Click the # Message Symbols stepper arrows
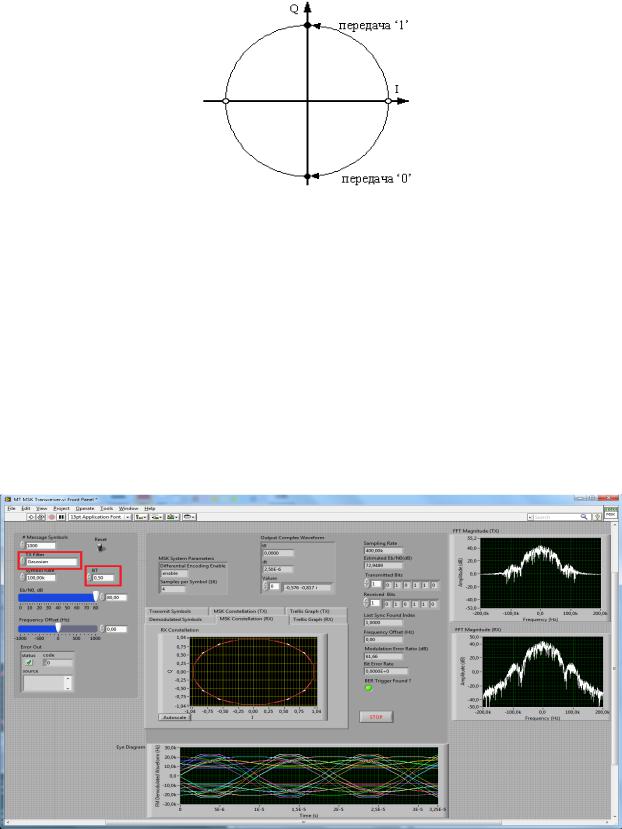622x829 pixels. pyautogui.click(x=22, y=545)
